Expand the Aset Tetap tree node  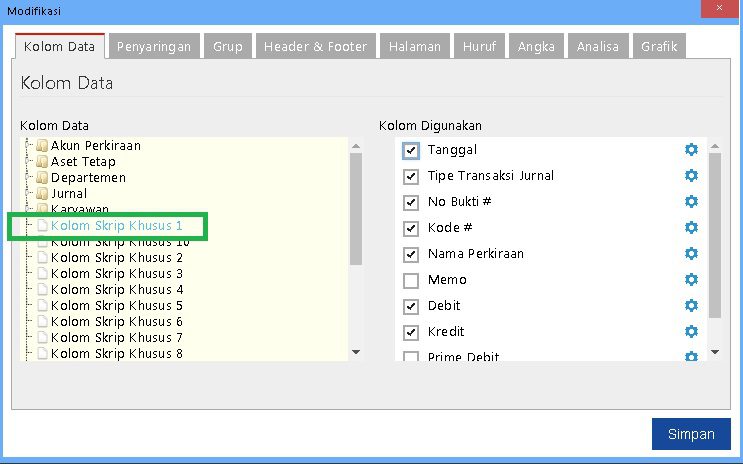tap(29, 162)
